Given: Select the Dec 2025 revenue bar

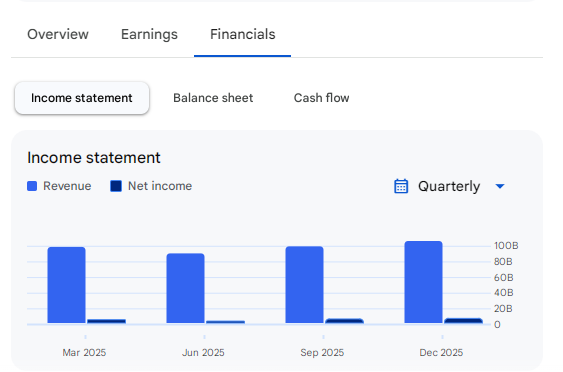Looking at the screenshot, I should click(423, 282).
